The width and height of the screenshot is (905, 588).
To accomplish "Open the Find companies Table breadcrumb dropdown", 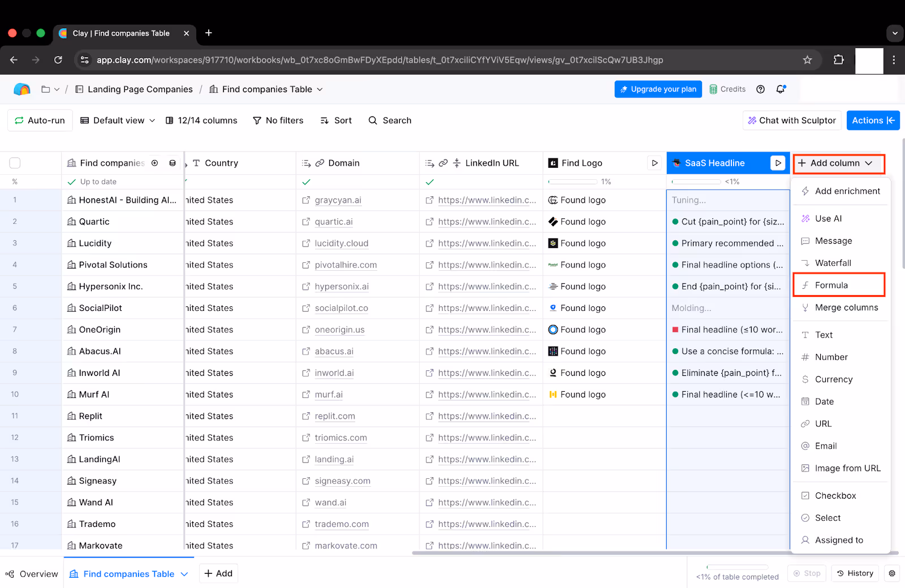I will (320, 89).
